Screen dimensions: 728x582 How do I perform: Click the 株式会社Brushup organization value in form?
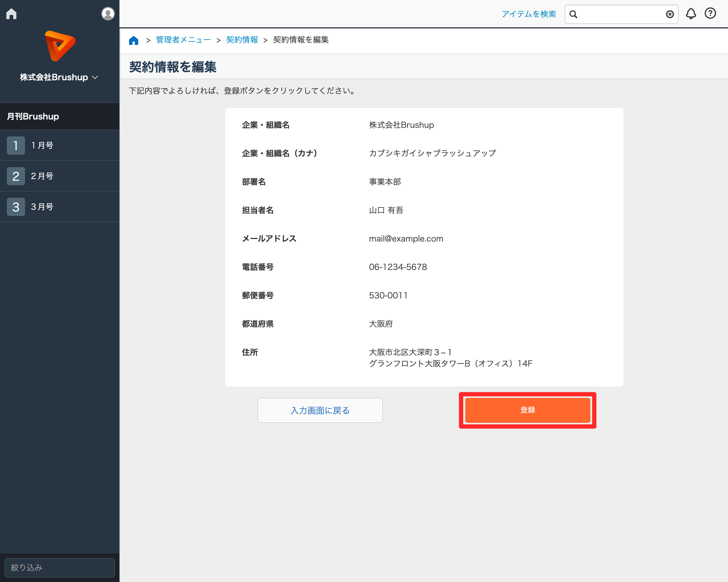tap(402, 125)
